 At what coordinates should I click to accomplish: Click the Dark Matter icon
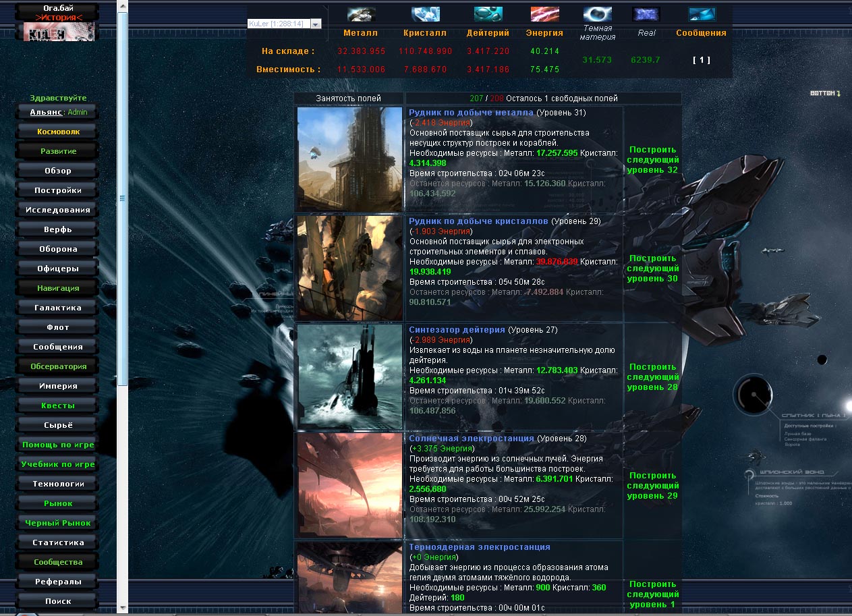coord(597,14)
